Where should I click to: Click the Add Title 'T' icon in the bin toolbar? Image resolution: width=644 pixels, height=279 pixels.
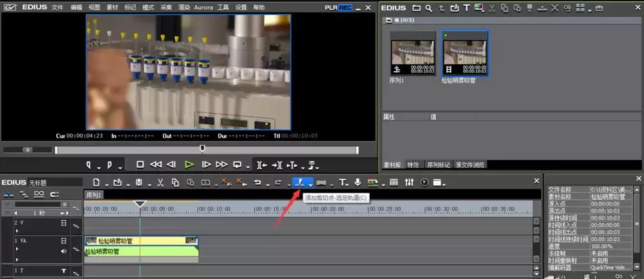(467, 8)
